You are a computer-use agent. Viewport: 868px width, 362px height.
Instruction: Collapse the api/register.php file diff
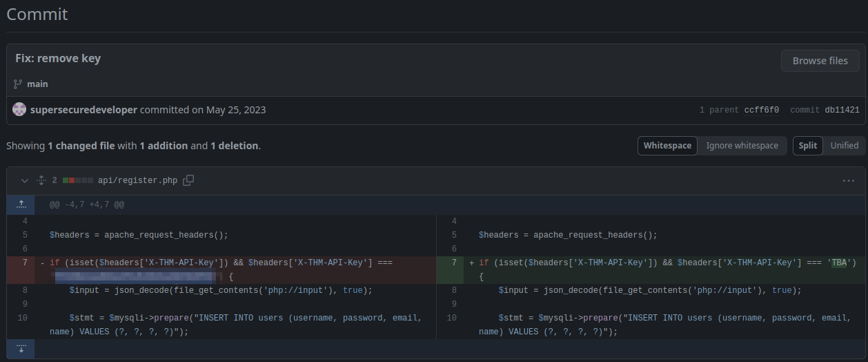pos(25,180)
